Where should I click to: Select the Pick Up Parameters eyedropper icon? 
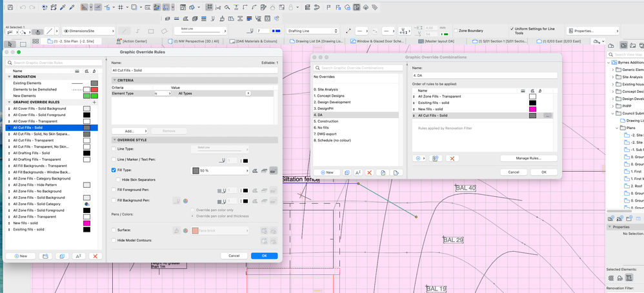tap(63, 7)
